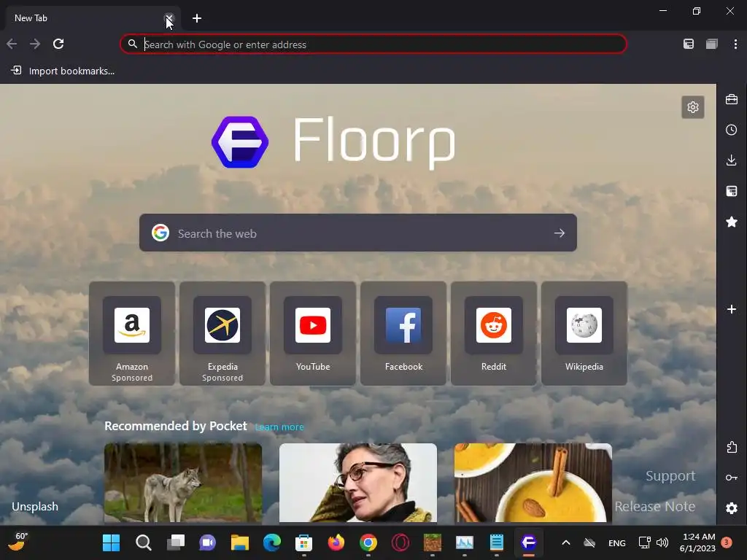Open the Release Note link

coord(654,506)
